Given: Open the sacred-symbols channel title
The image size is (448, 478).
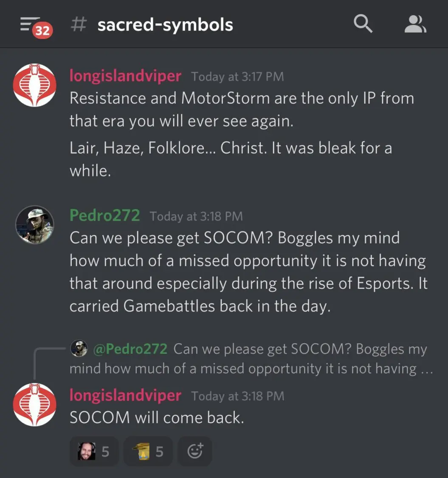Looking at the screenshot, I should click(x=165, y=24).
